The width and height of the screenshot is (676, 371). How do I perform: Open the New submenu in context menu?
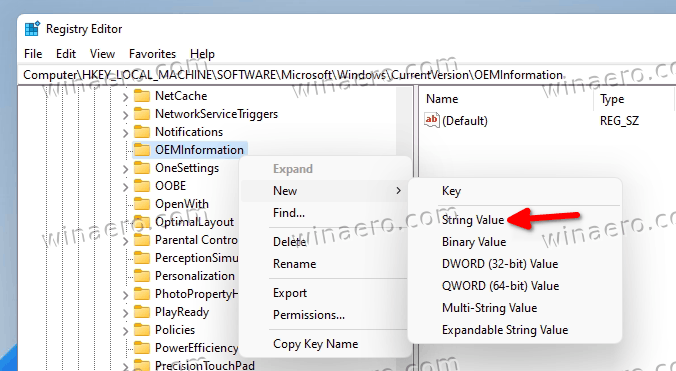[325, 190]
